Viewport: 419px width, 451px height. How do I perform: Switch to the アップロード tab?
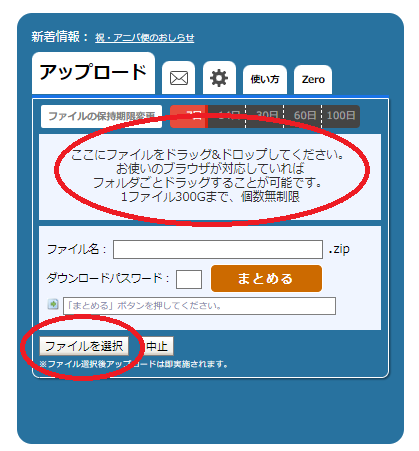point(93,73)
